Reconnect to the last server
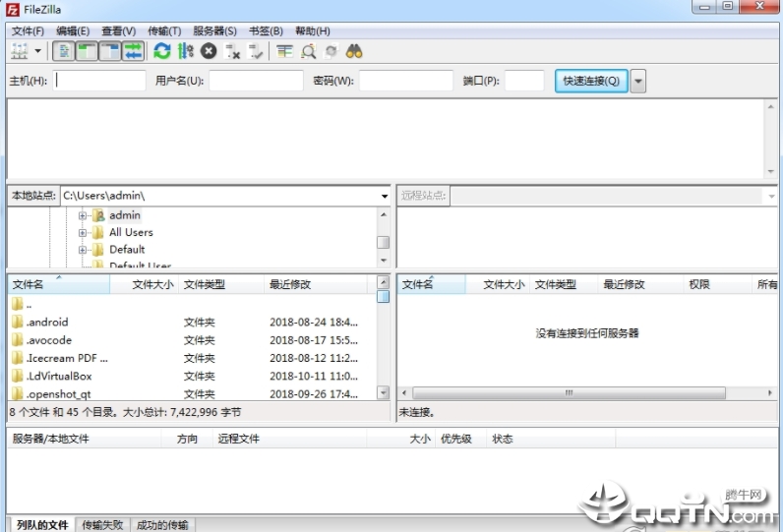 [256, 51]
